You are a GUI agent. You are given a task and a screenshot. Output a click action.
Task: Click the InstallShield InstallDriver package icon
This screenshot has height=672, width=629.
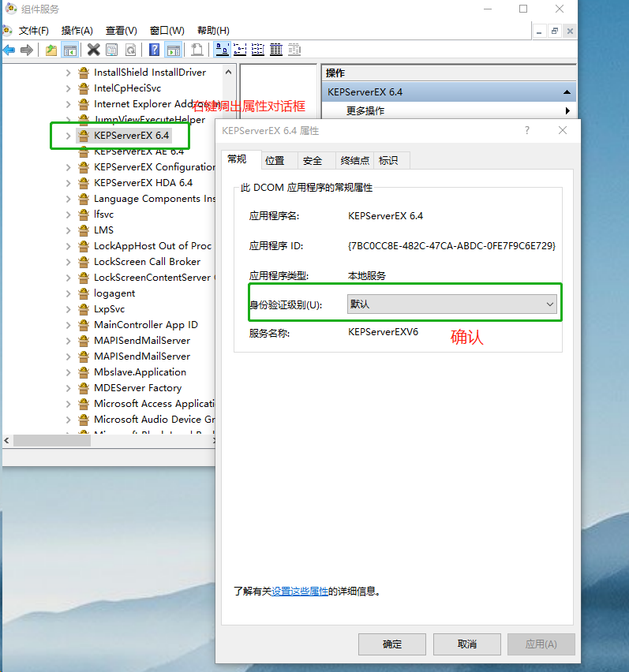83,73
